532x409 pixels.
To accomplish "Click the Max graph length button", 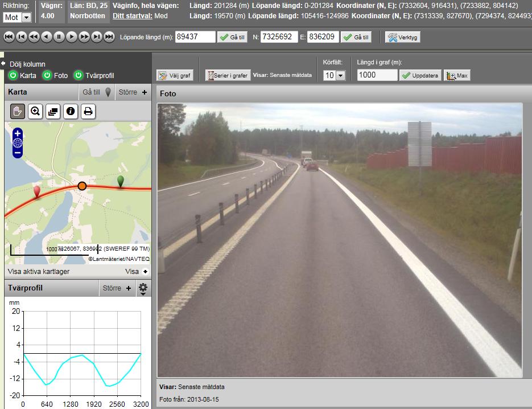I will click(x=457, y=75).
